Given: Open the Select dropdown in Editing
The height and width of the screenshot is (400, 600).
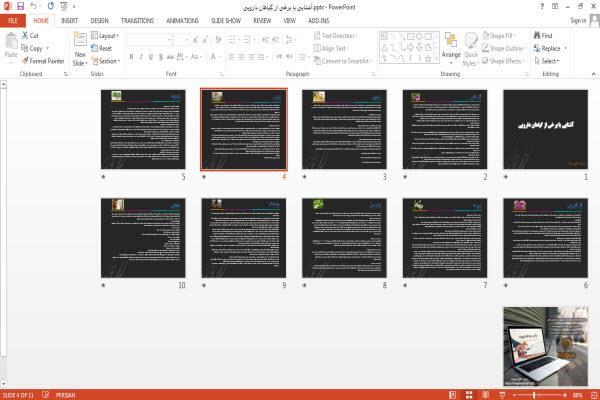Looking at the screenshot, I should 547,61.
